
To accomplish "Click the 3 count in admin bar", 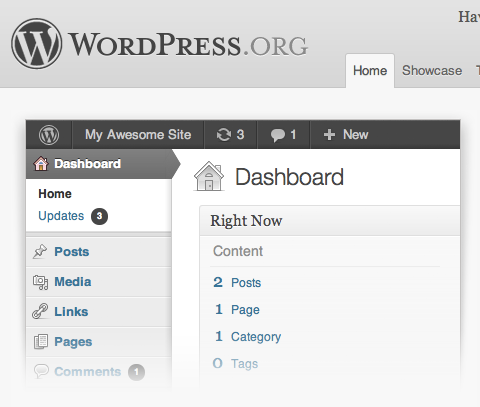I will tap(240, 135).
